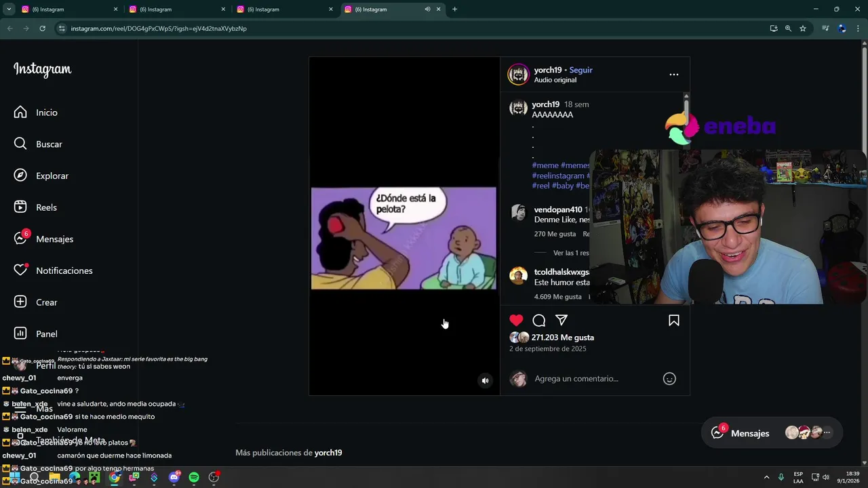868x488 pixels.
Task: Click the meme video frame
Action: pos(403,238)
